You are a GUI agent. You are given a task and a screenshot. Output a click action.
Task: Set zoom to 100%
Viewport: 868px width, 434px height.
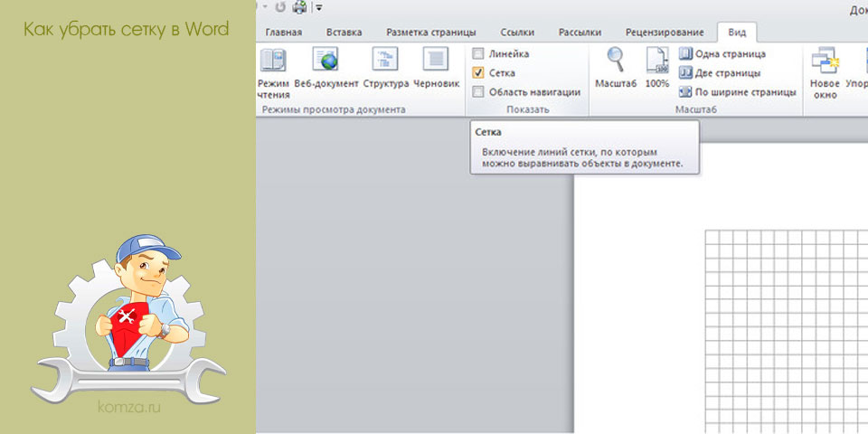pyautogui.click(x=657, y=68)
